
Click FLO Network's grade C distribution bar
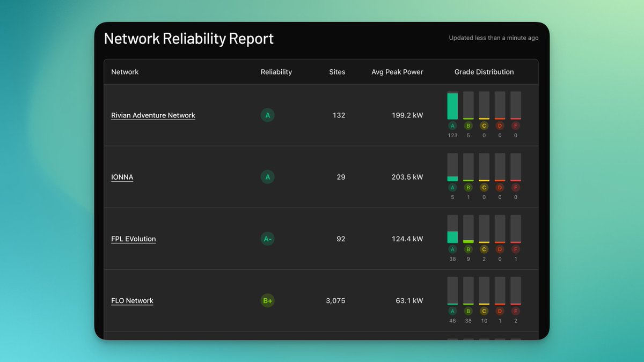(484, 291)
